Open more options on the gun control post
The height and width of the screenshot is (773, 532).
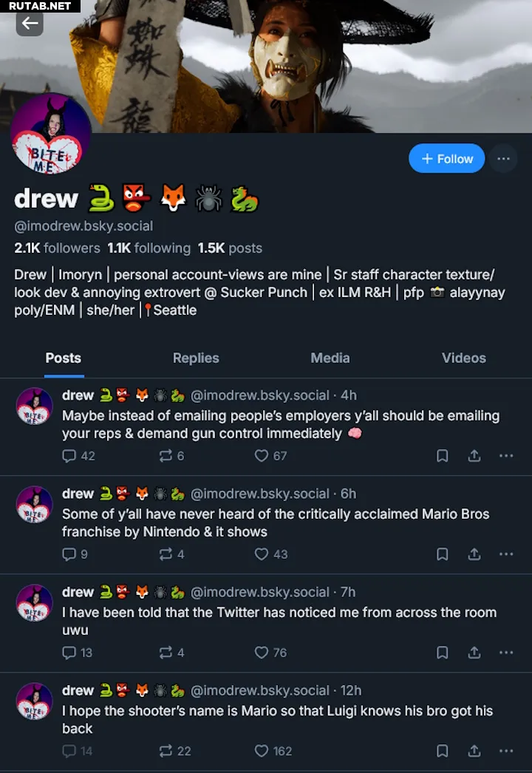point(506,455)
